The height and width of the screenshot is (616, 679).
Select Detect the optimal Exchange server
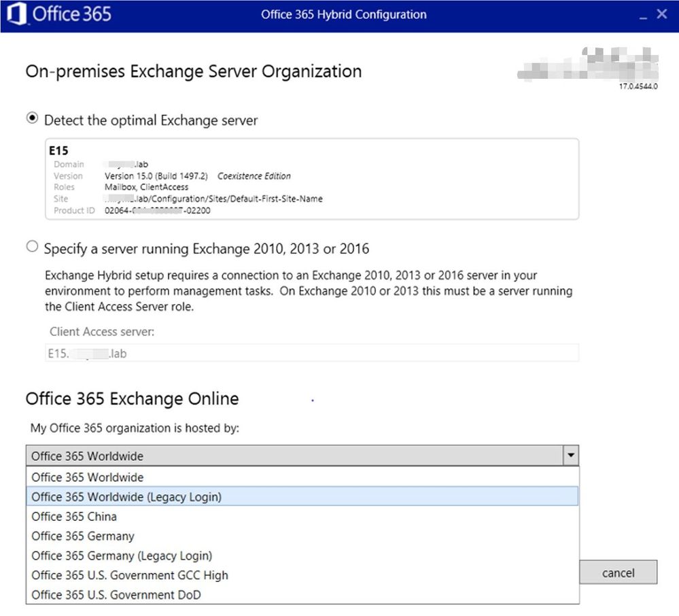32,118
